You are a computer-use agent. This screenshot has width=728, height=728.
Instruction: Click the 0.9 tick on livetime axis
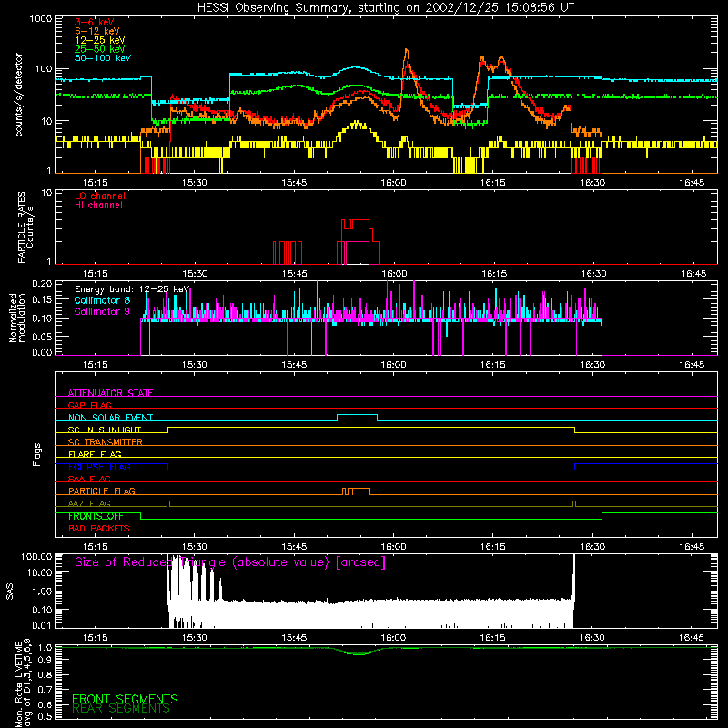45,659
